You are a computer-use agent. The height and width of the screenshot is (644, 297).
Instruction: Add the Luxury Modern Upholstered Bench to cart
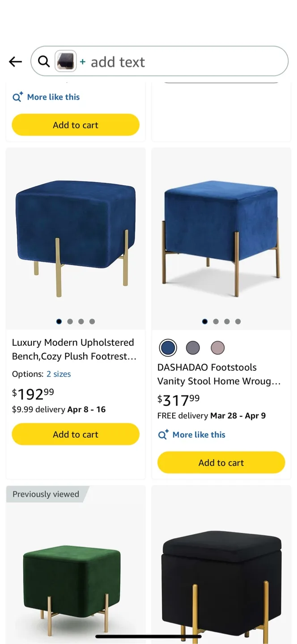coord(76,434)
